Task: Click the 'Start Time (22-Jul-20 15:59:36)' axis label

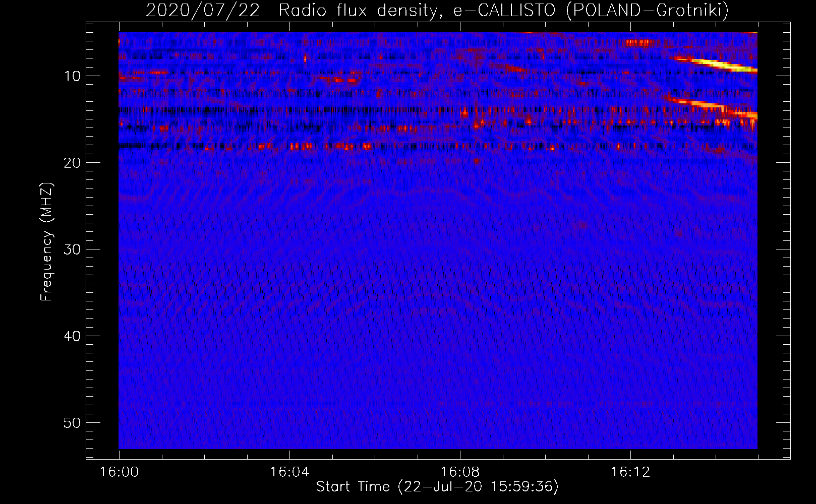Action: click(437, 487)
